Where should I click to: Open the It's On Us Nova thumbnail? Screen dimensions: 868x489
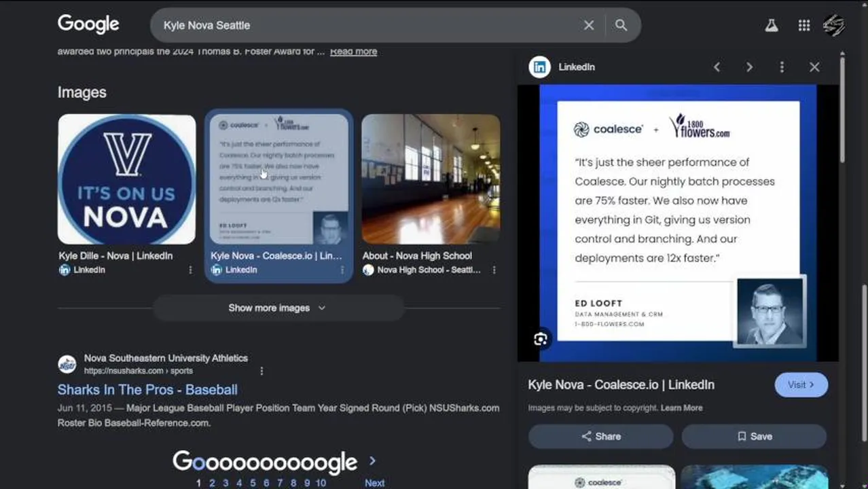(127, 179)
